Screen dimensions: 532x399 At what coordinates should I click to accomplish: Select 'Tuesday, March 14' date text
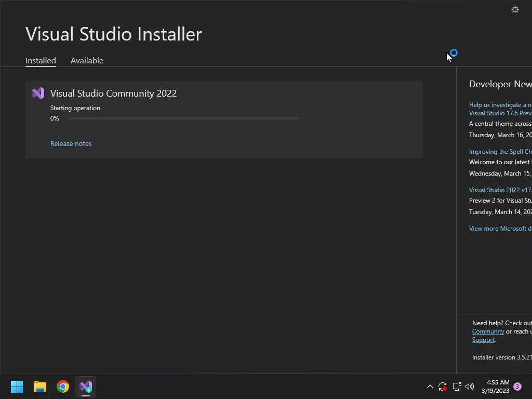(500, 212)
